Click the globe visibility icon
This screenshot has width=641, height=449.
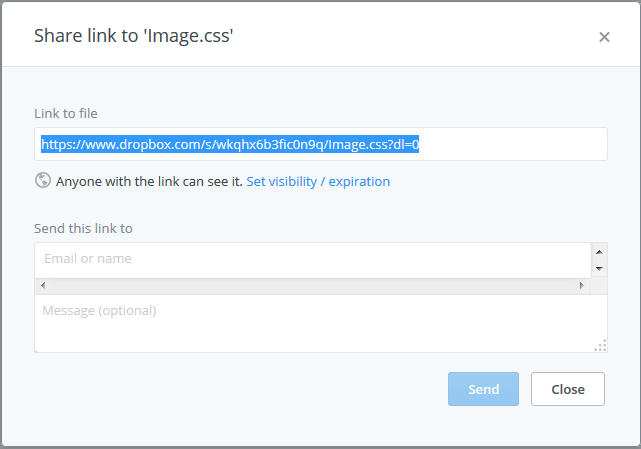(43, 180)
